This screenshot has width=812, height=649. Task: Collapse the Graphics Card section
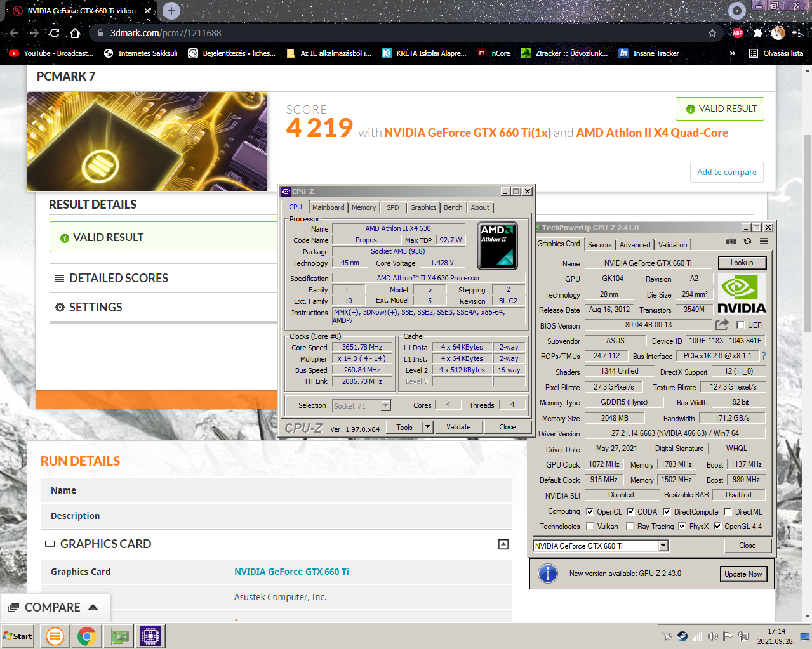503,544
